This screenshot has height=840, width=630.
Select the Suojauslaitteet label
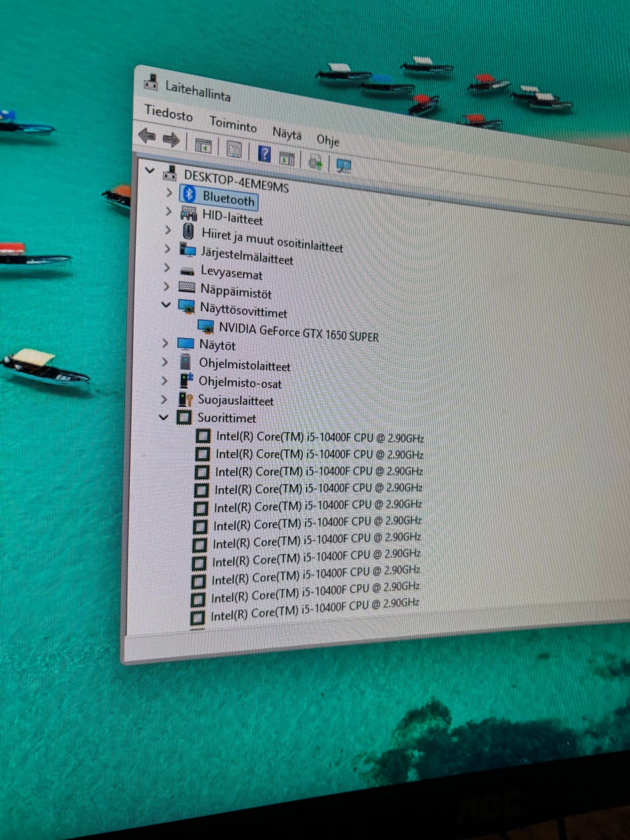(x=236, y=400)
